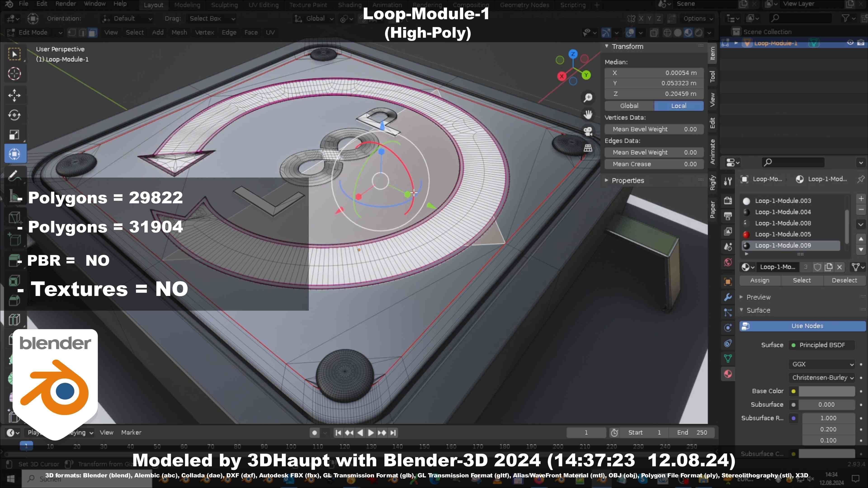This screenshot has width=868, height=488.
Task: Enable edge select mode
Action: click(82, 32)
